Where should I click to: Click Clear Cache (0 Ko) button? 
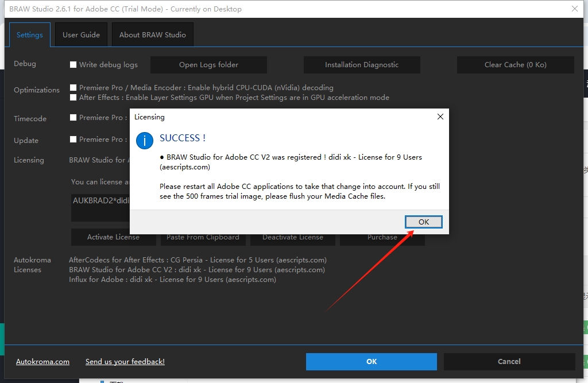pyautogui.click(x=515, y=64)
